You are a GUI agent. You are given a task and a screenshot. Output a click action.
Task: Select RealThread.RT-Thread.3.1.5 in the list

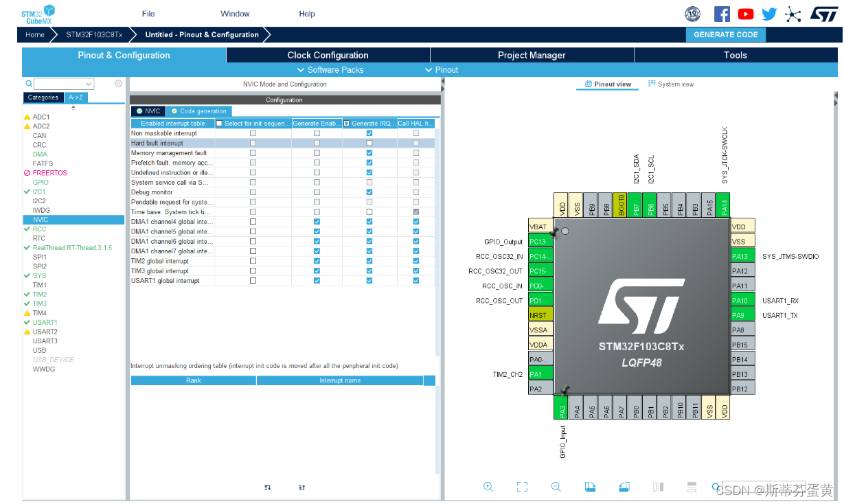tap(72, 248)
